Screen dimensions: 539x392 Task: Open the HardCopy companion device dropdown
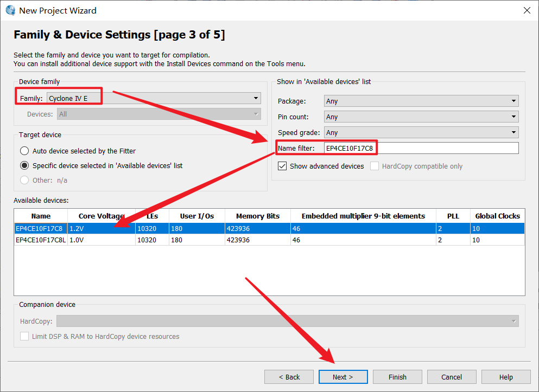[287, 321]
